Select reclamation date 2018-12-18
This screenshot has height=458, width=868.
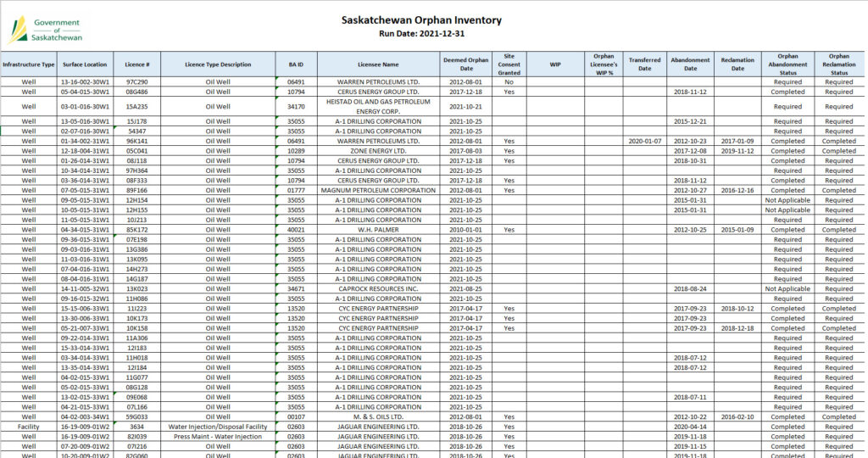[x=737, y=328]
